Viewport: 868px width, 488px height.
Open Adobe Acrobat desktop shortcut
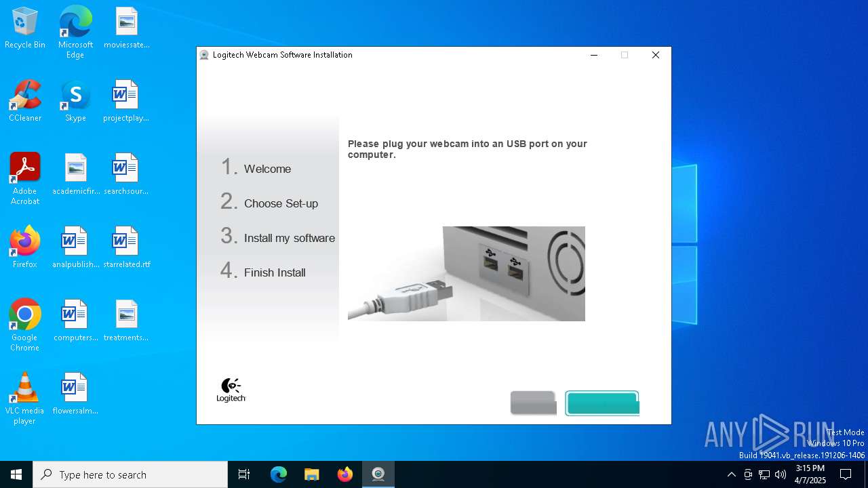click(25, 179)
